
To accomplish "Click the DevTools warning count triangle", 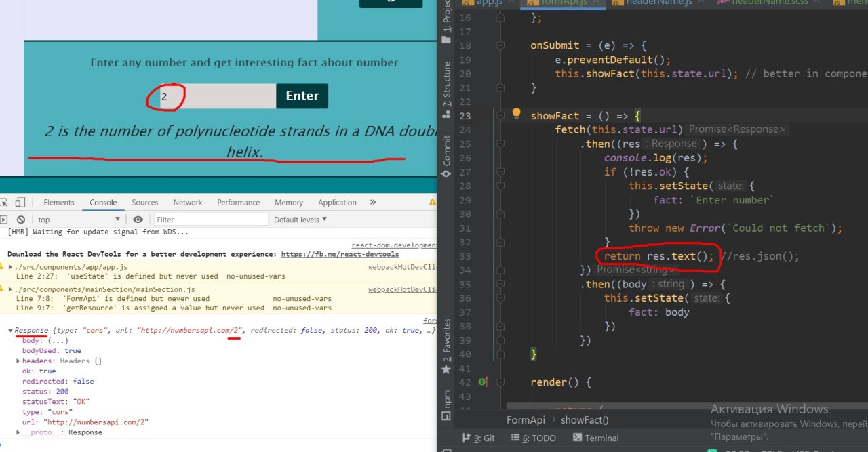I will click(x=432, y=202).
